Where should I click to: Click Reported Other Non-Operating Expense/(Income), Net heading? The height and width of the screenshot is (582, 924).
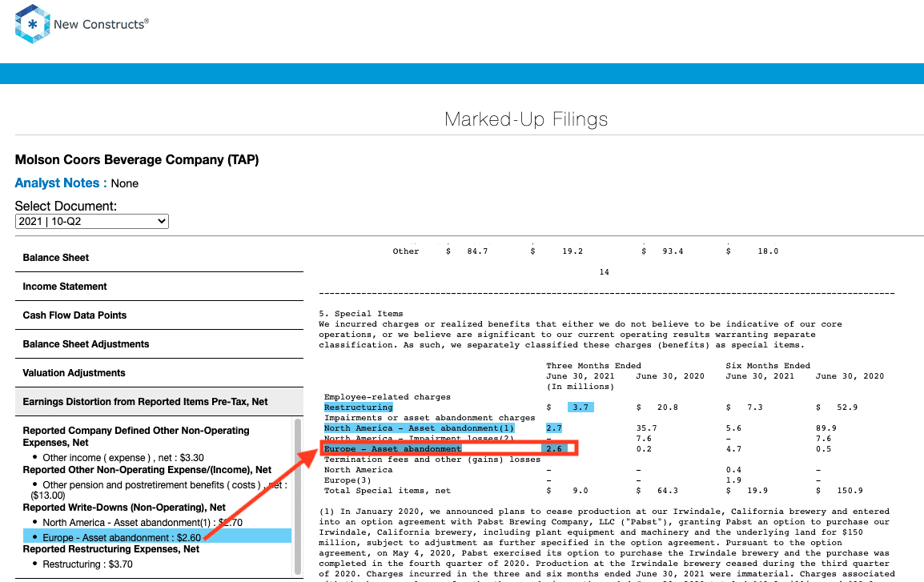(147, 470)
